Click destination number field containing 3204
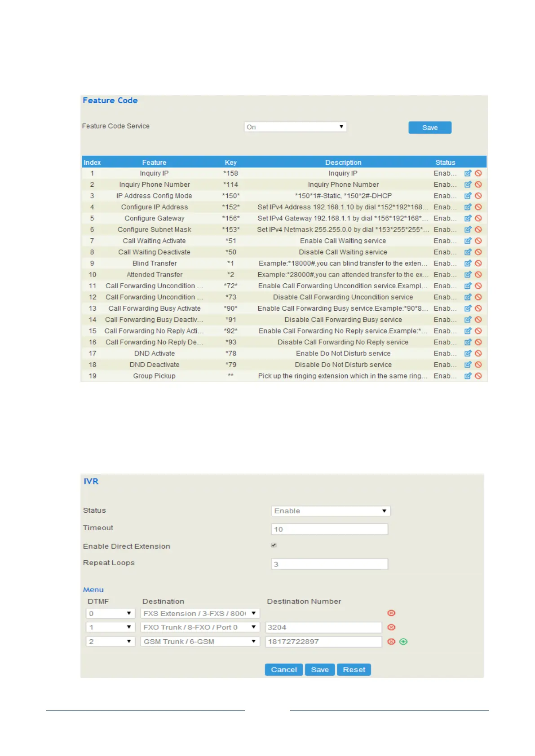This screenshot has height=756, width=535. [x=323, y=627]
